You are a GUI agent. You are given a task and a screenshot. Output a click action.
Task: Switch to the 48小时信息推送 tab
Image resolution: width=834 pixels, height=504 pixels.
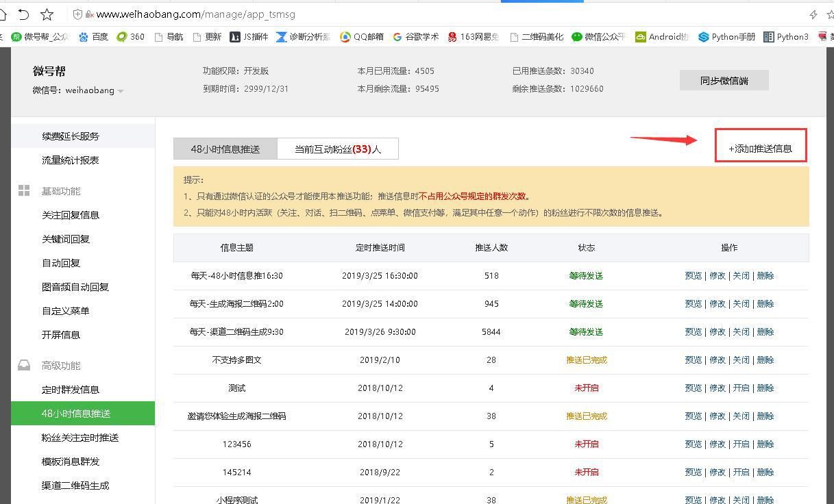point(225,148)
